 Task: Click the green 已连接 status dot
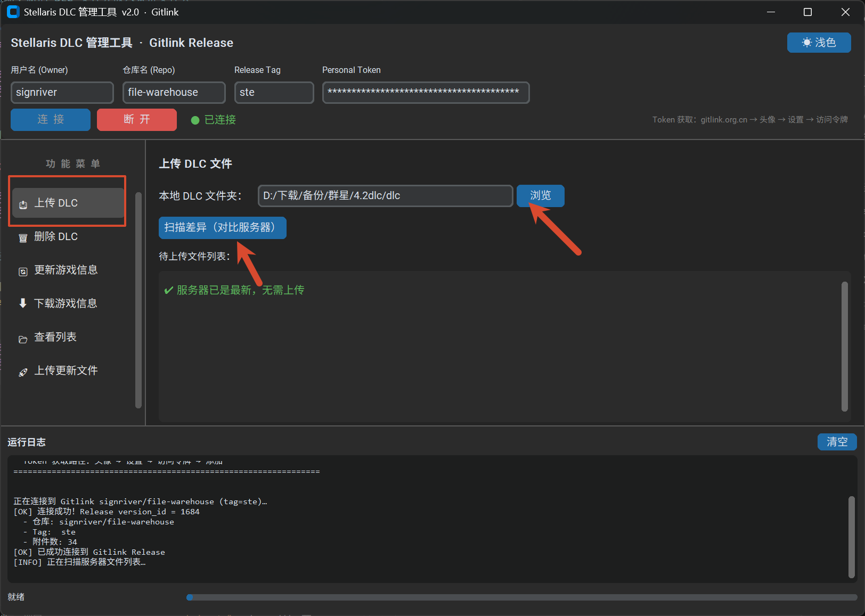[195, 120]
